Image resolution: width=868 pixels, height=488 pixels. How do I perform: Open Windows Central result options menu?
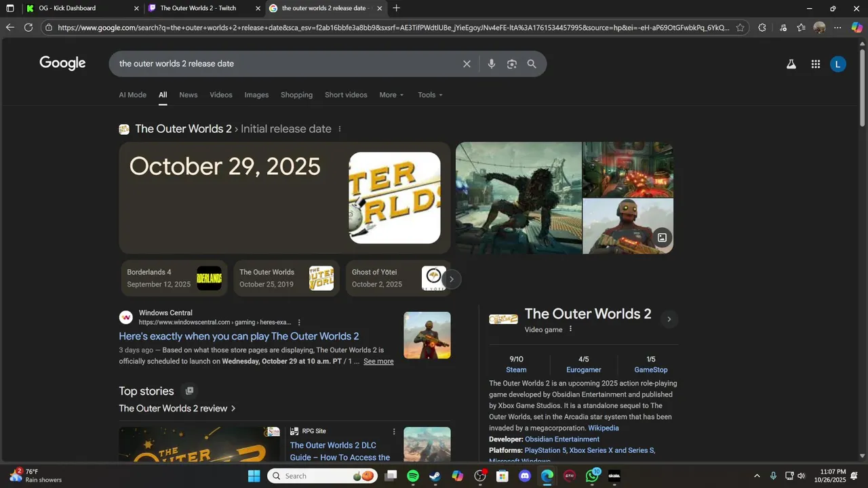coord(299,323)
